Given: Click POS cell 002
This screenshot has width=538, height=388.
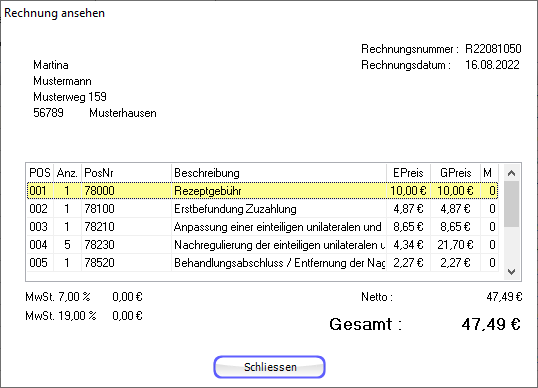Looking at the screenshot, I should pos(38,209).
